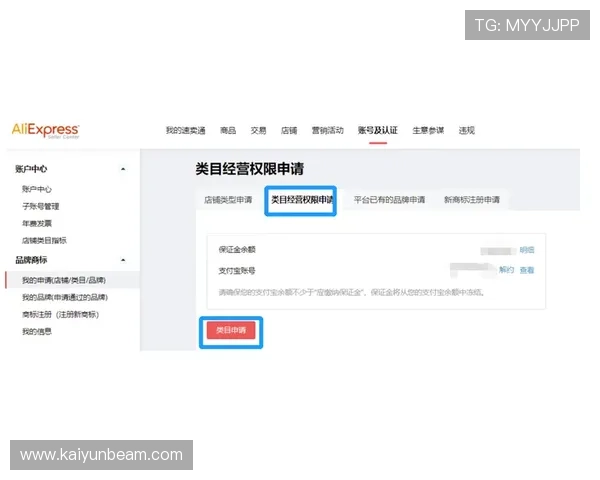600x480 pixels.
Task: Open 商标注册 (注册新商标) sidebar item
Action: click(60, 314)
